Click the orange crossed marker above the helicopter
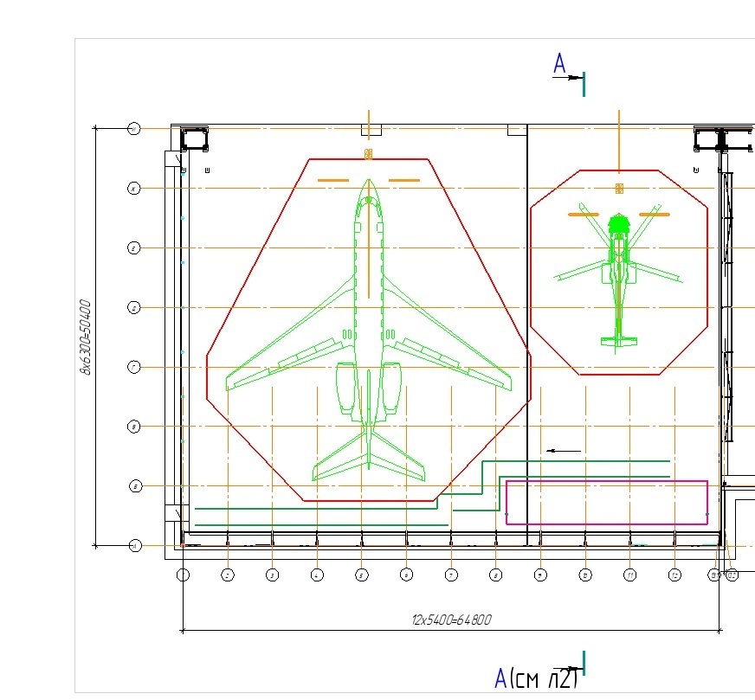This screenshot has height=700, width=755. click(619, 189)
